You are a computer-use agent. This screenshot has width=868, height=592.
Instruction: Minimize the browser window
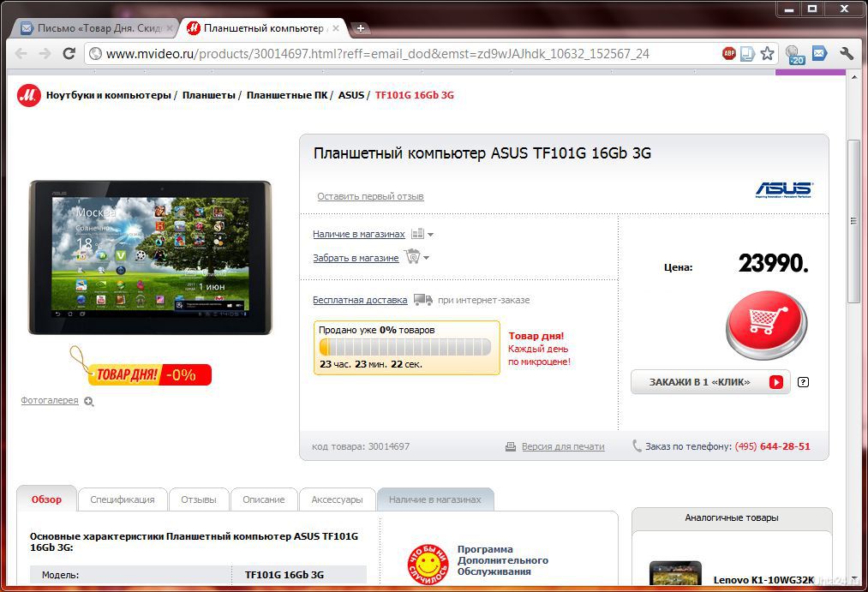(x=789, y=9)
